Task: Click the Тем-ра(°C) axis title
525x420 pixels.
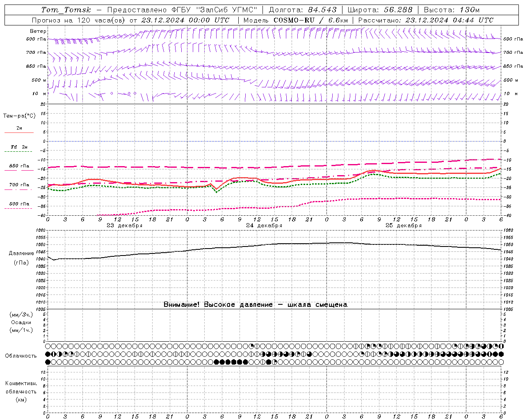Action: tap(19, 116)
